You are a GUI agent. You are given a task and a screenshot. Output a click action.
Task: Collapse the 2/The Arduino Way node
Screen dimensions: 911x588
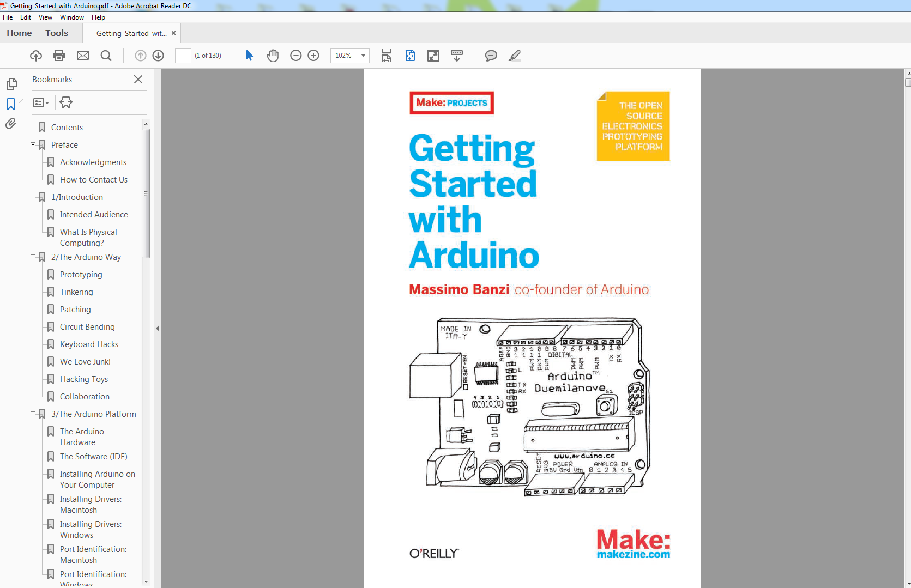33,257
